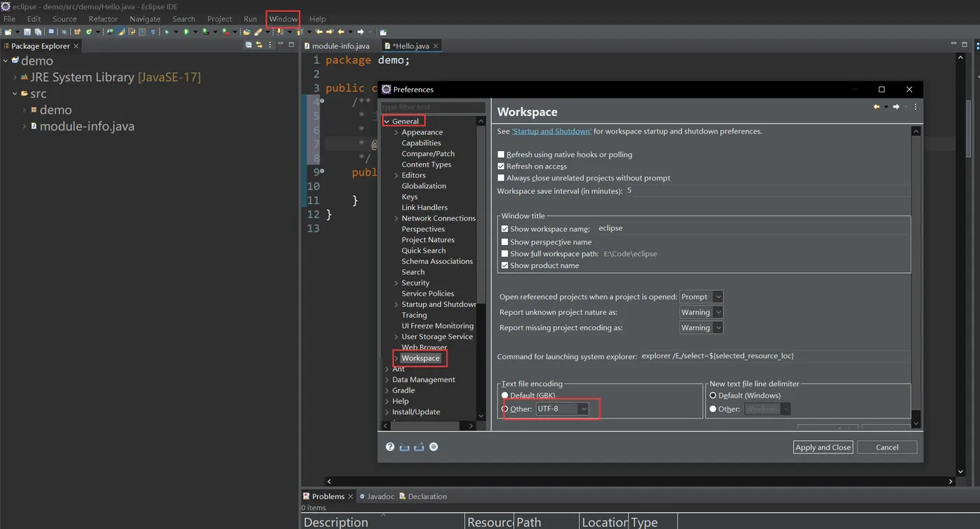Select Other text file encoding radio button
Image resolution: width=980 pixels, height=529 pixels.
point(505,409)
